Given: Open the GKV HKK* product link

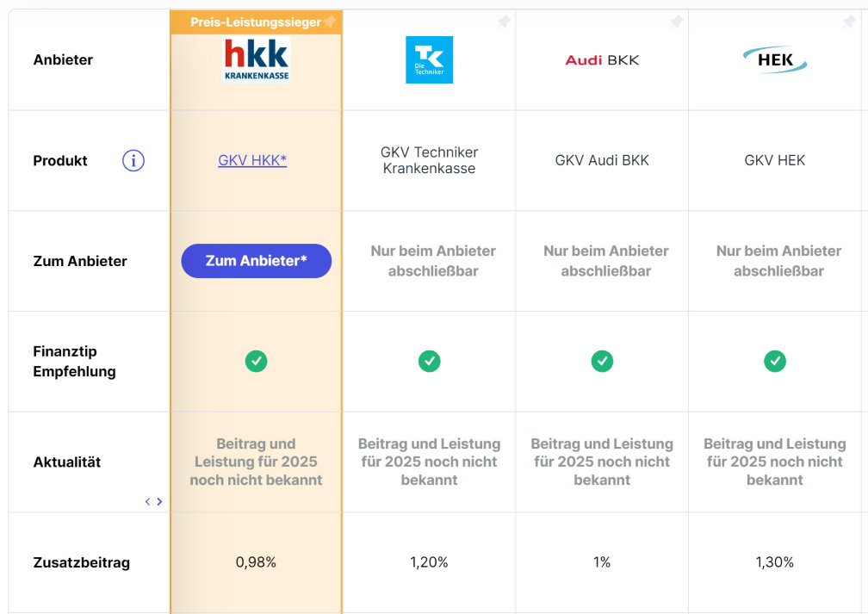Looking at the screenshot, I should pos(252,160).
